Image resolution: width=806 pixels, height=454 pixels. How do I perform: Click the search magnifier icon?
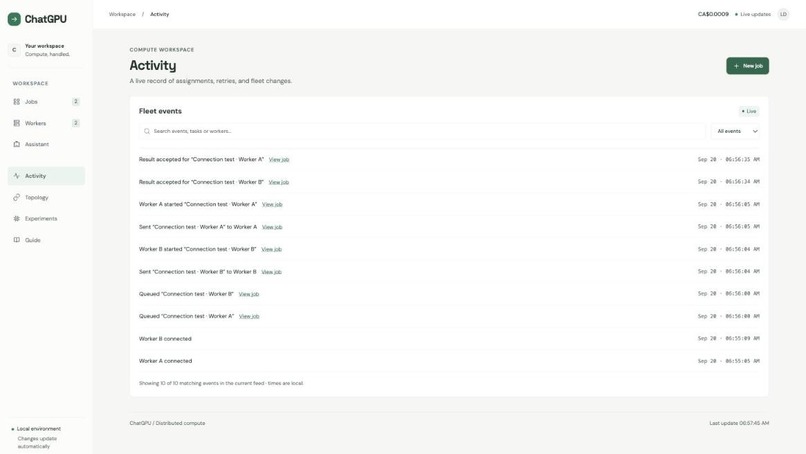147,131
